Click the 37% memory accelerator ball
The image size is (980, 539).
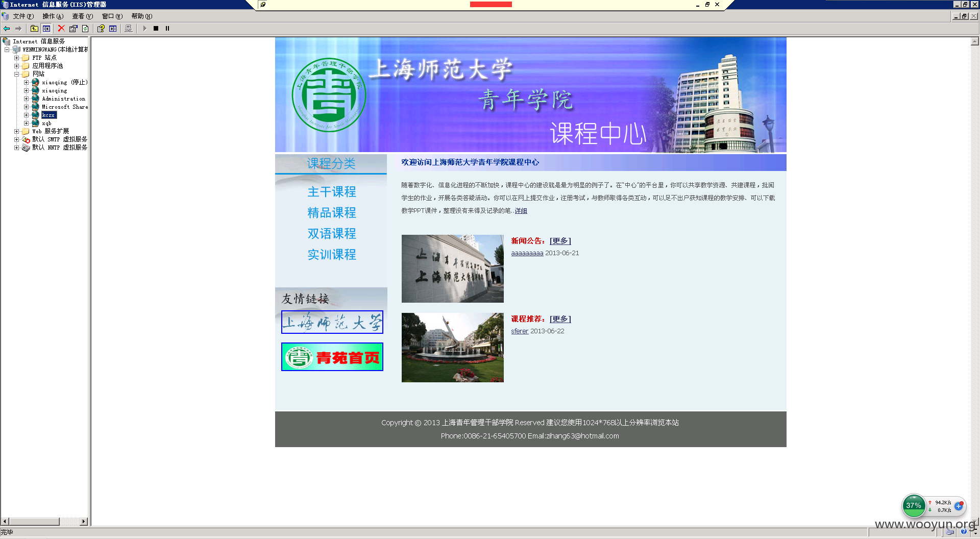pyautogui.click(x=914, y=506)
